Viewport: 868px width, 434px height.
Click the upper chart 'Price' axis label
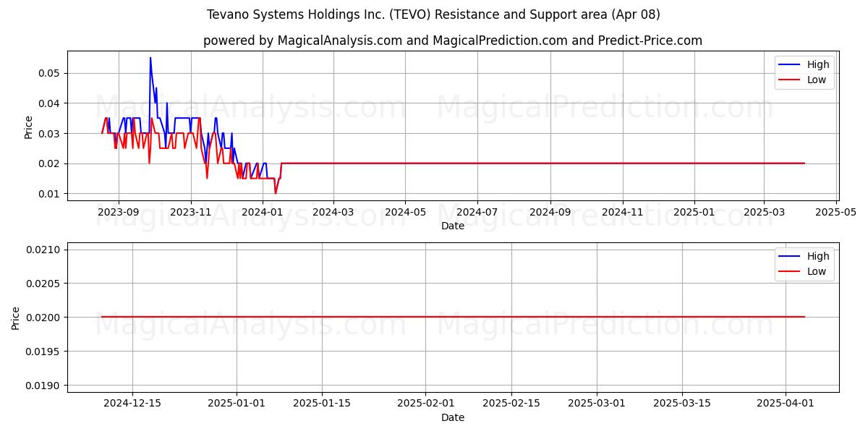29,126
